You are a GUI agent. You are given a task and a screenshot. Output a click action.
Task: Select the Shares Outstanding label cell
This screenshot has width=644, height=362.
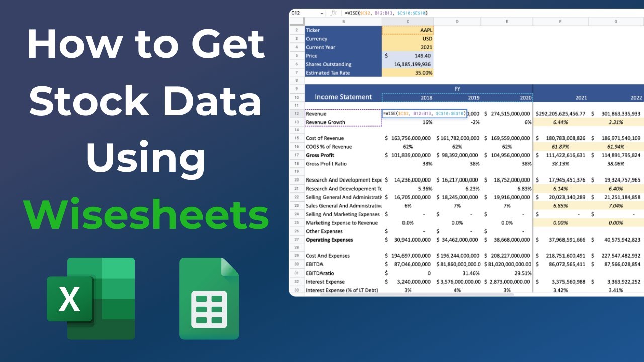343,64
